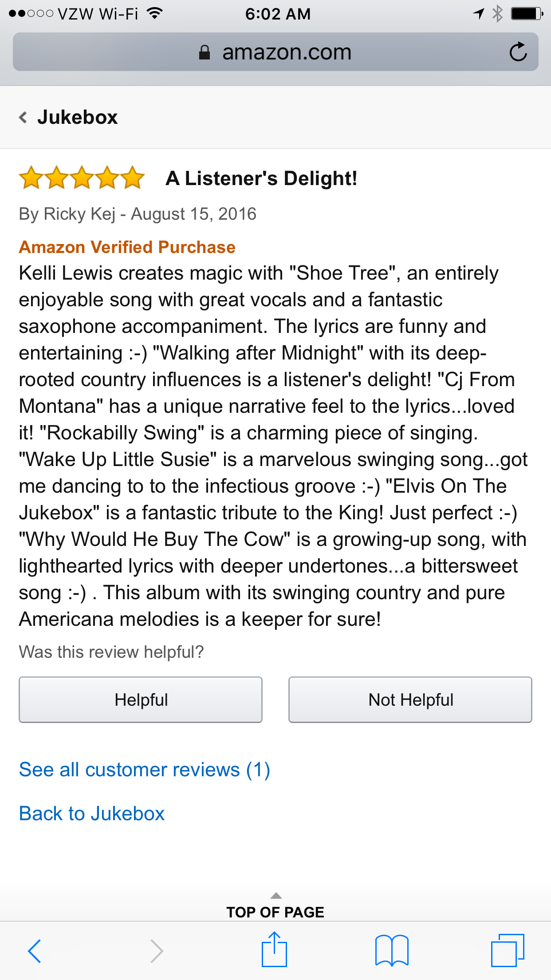Show open tabs icon
The width and height of the screenshot is (551, 980).
[x=507, y=951]
